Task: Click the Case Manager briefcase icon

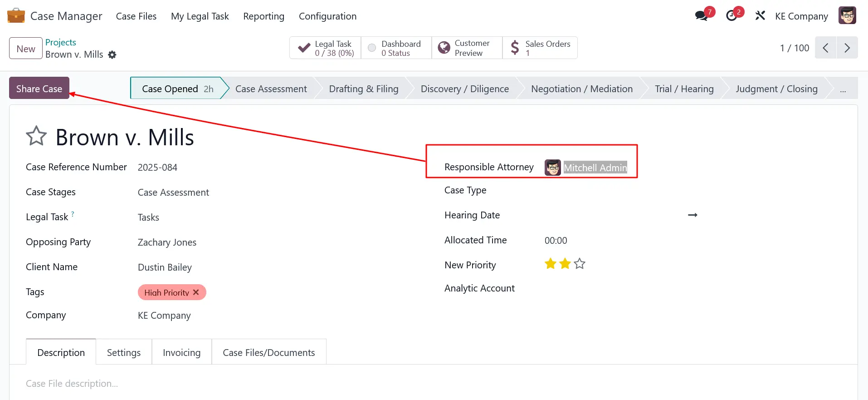Action: (x=16, y=16)
